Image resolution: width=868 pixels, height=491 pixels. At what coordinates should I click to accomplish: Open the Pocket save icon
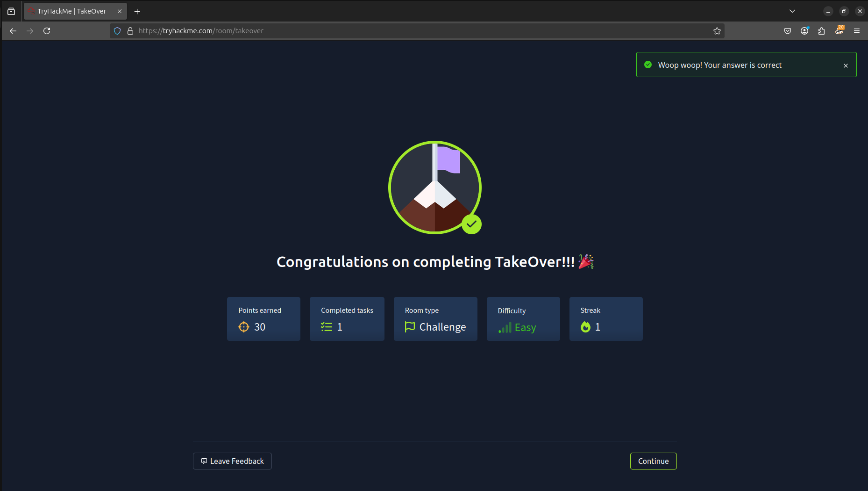pyautogui.click(x=788, y=31)
